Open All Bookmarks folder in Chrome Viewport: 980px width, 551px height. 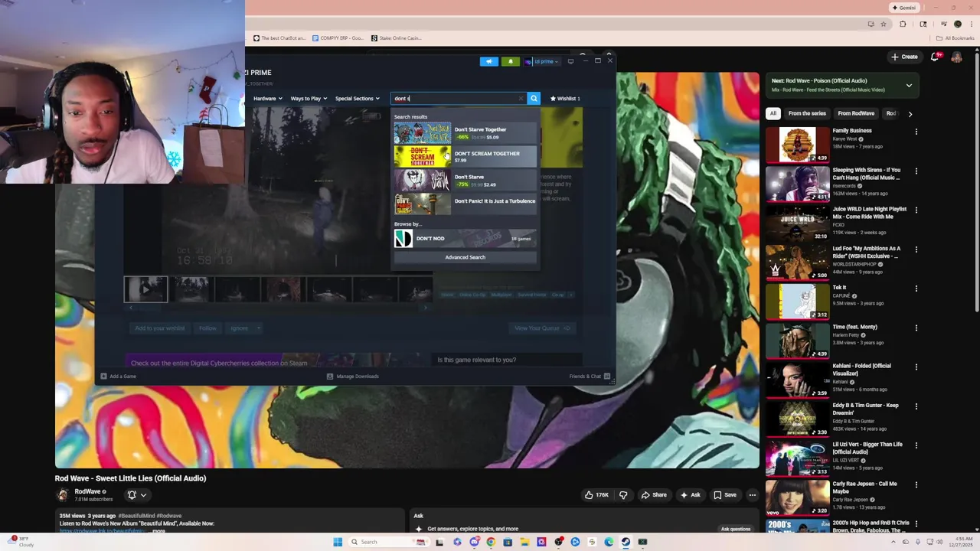[955, 38]
